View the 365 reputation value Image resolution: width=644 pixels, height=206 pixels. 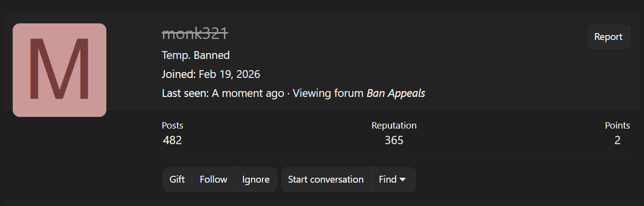[x=394, y=140]
